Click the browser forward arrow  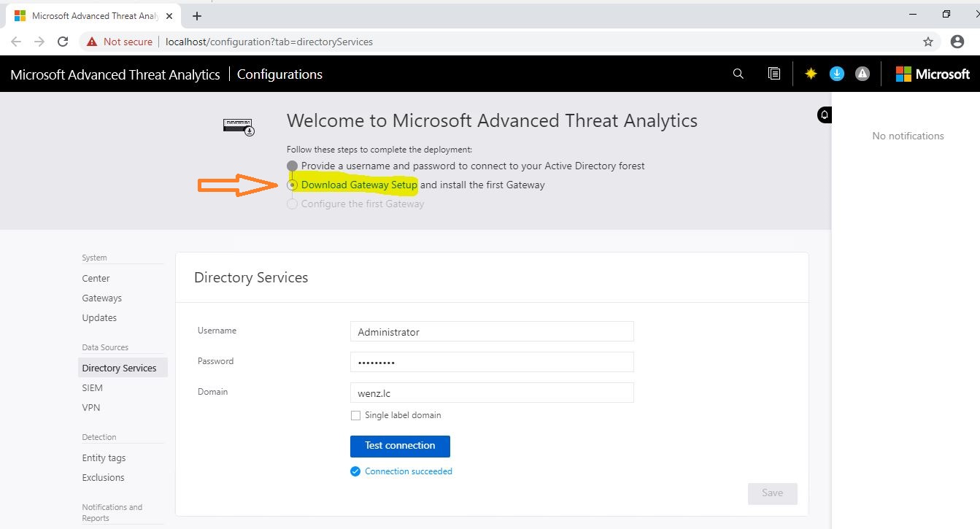[x=39, y=42]
